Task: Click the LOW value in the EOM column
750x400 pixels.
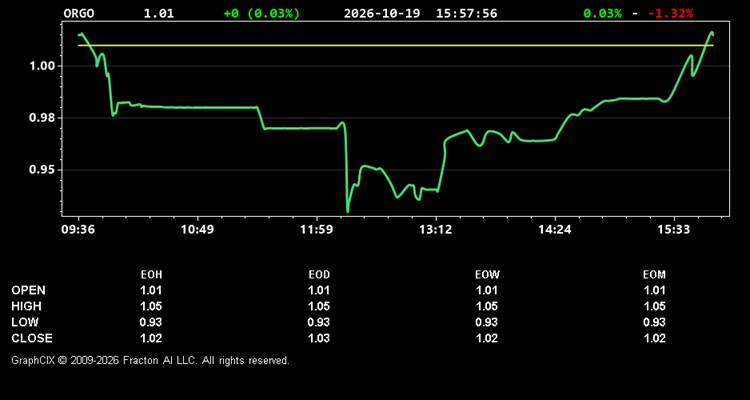Action: (654, 322)
